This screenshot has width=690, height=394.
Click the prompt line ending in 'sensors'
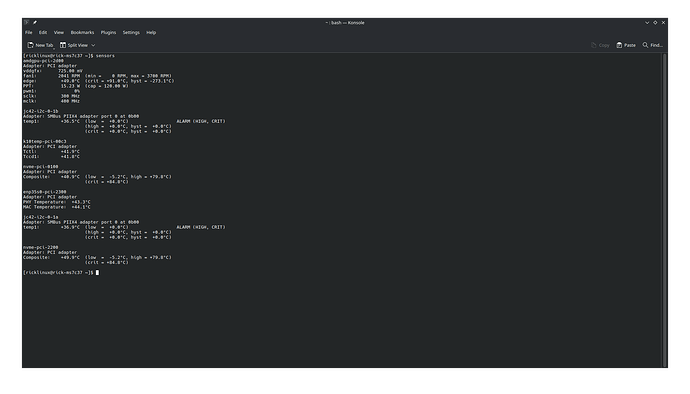pos(69,56)
